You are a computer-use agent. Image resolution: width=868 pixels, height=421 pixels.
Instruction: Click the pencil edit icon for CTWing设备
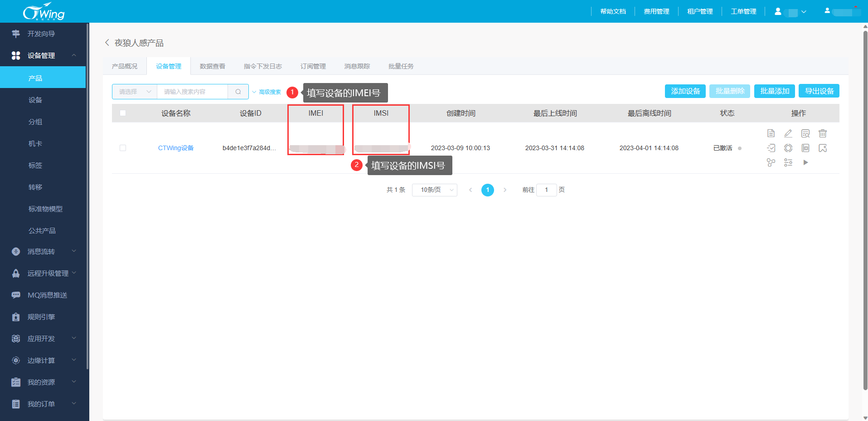pos(788,133)
